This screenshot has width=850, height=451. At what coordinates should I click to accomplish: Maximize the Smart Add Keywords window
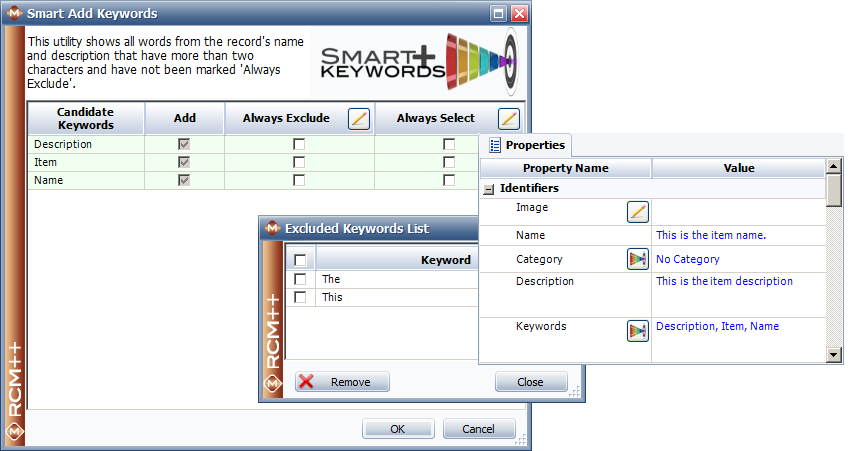(x=498, y=14)
